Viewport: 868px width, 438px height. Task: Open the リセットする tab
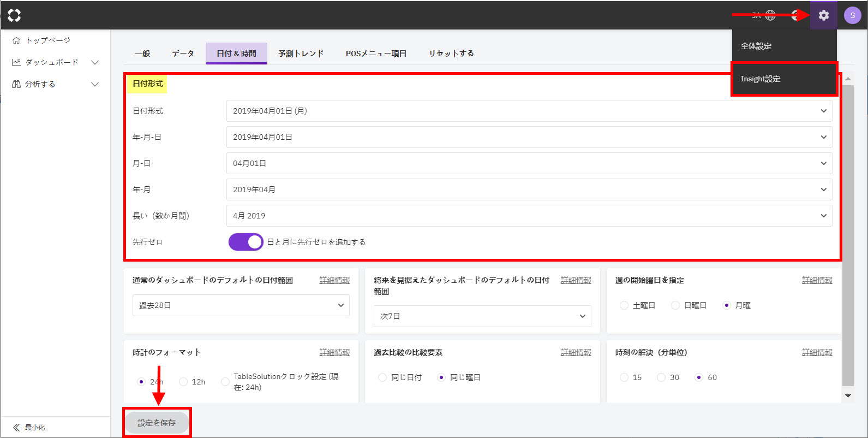[x=451, y=54]
